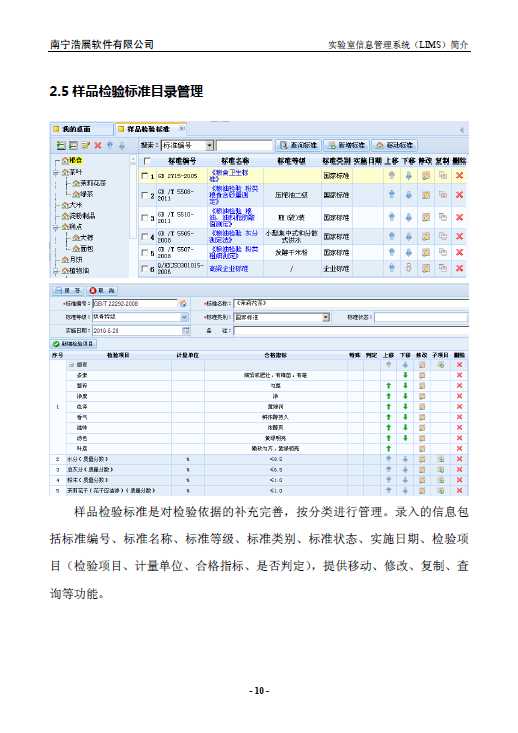Click the 新增检验项目 button
The height and width of the screenshot is (733, 518).
point(73,344)
